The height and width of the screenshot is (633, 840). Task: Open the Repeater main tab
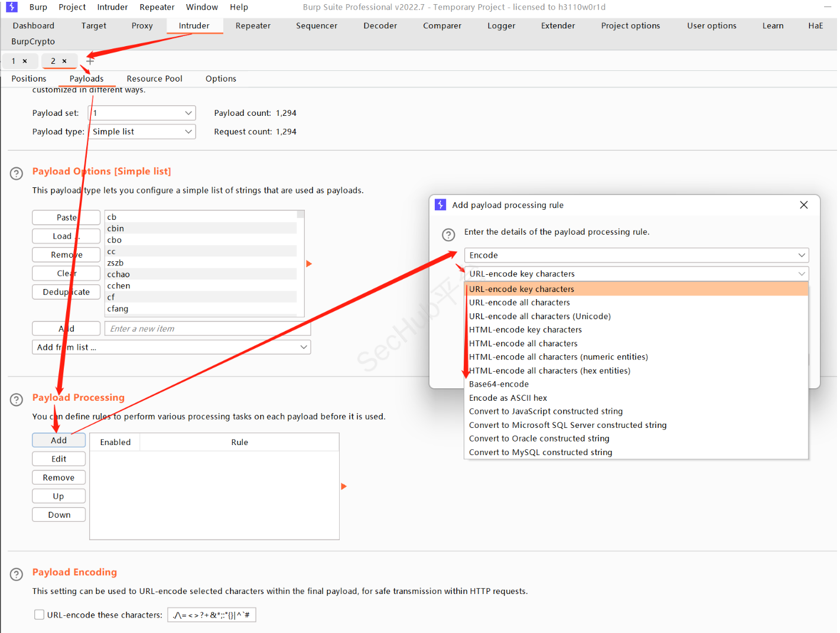point(253,25)
